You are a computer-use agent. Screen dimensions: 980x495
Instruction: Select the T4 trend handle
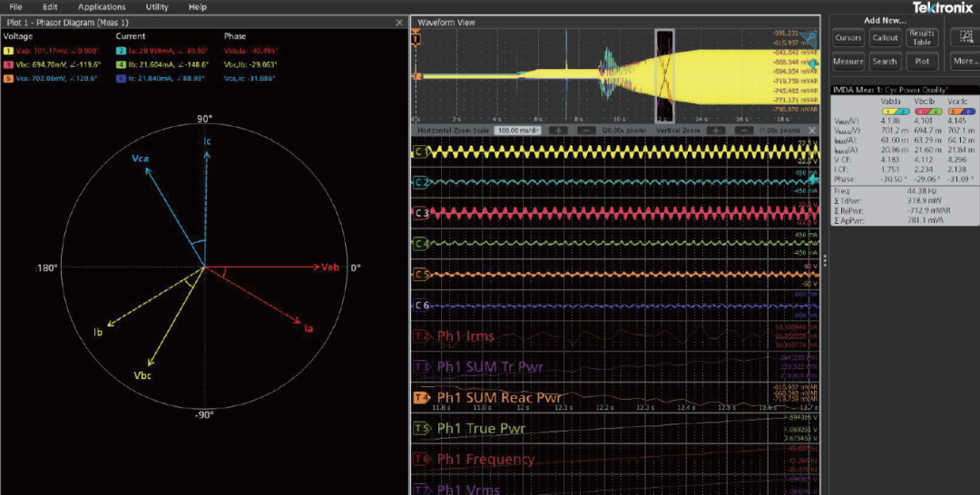(421, 397)
